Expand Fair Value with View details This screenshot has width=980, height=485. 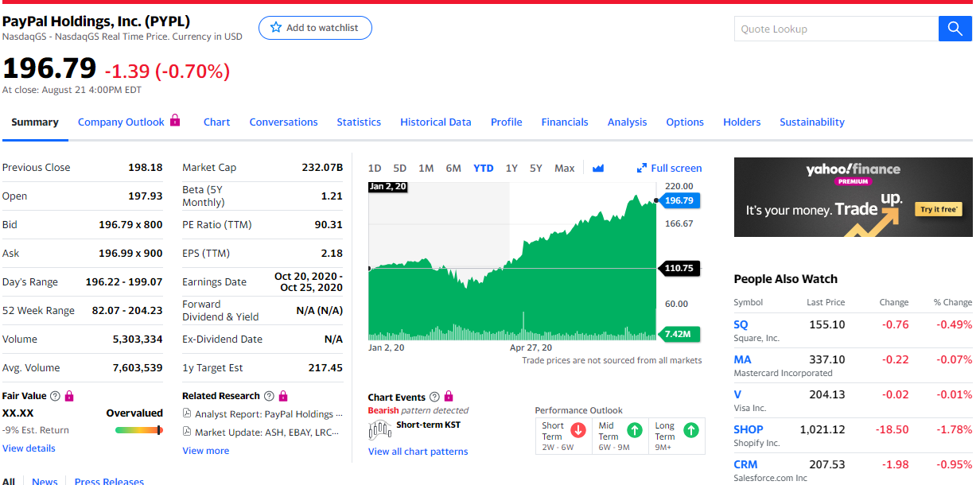[29, 448]
